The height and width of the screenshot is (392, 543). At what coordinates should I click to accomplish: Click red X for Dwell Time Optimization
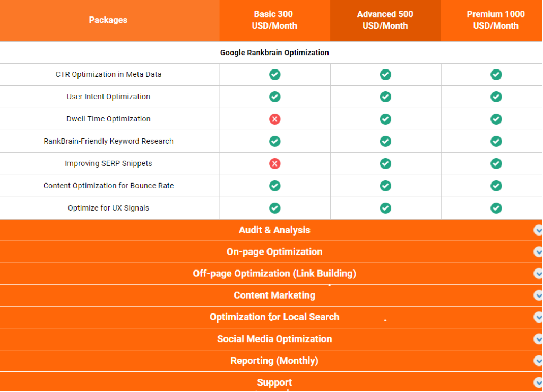tap(274, 119)
